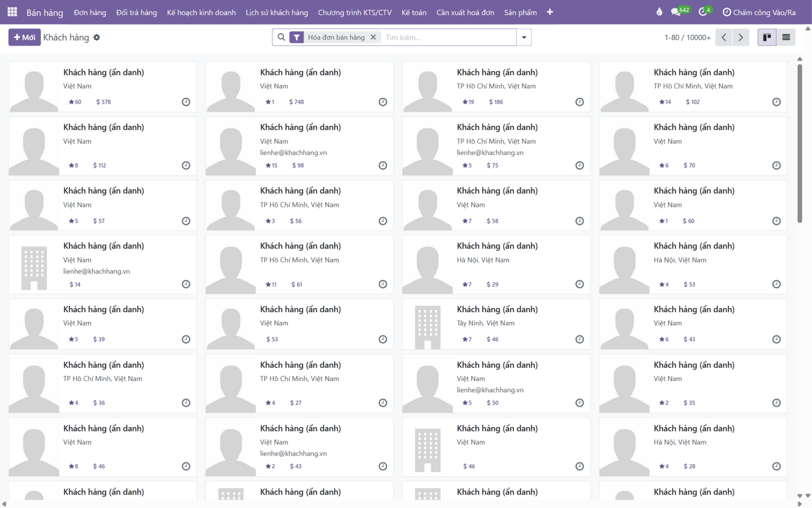Viewport: 812px width, 508px height.
Task: Open the customer view settings gear
Action: pyautogui.click(x=97, y=38)
